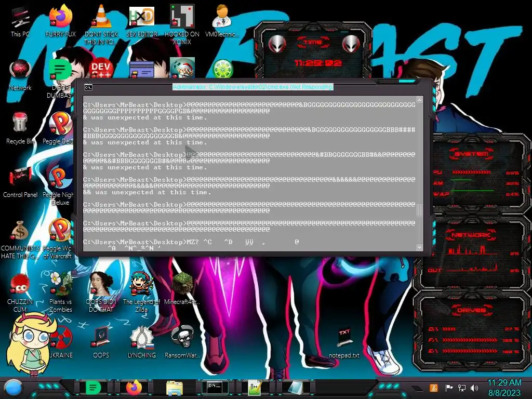Click the cmd scrollbar up arrow
The height and width of the screenshot is (399, 532).
[419, 100]
